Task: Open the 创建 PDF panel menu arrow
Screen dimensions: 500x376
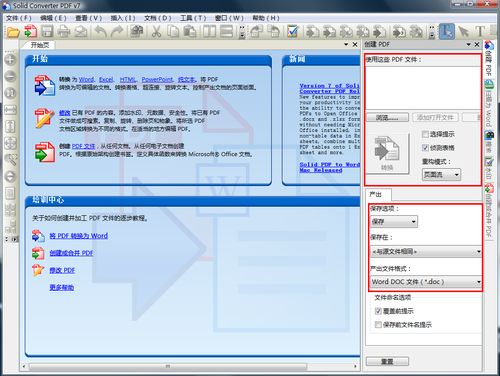Action: point(469,44)
